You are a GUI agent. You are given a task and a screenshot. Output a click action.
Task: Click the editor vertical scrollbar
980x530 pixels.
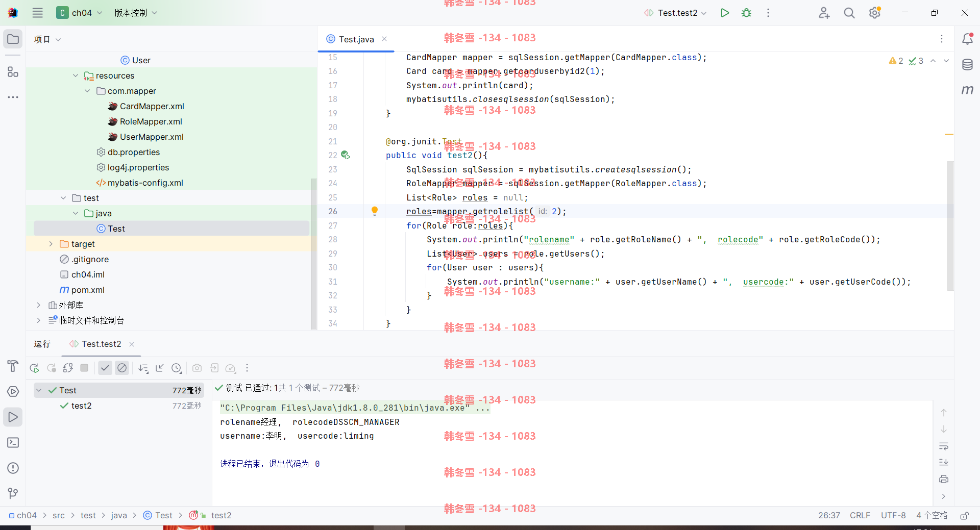coord(950,226)
